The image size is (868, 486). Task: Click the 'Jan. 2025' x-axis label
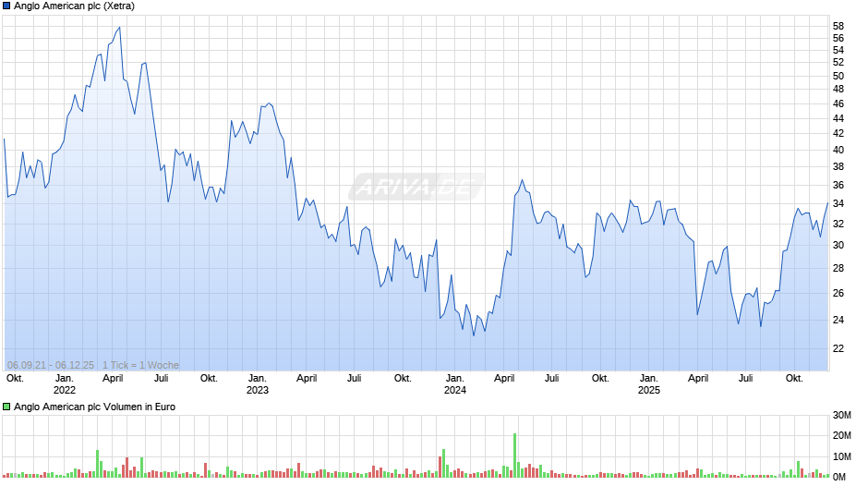click(x=649, y=384)
